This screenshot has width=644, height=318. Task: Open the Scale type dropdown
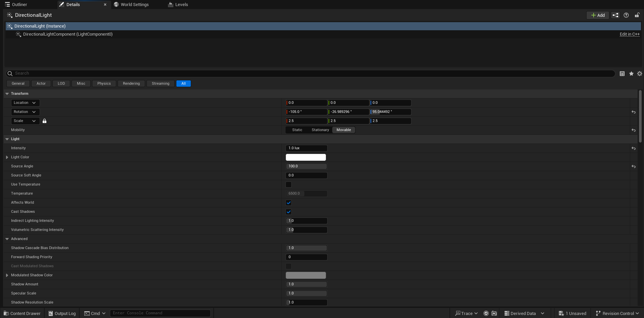pos(25,121)
